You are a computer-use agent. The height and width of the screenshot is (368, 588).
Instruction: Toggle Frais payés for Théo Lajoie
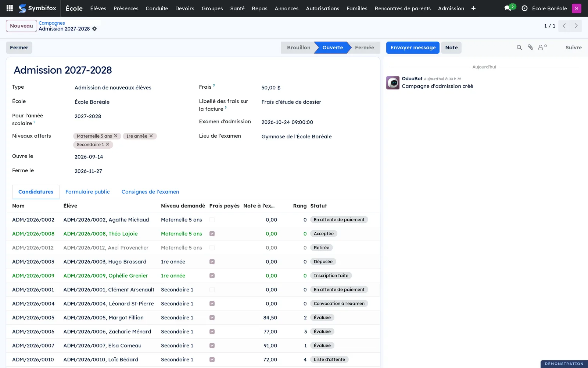click(x=212, y=234)
